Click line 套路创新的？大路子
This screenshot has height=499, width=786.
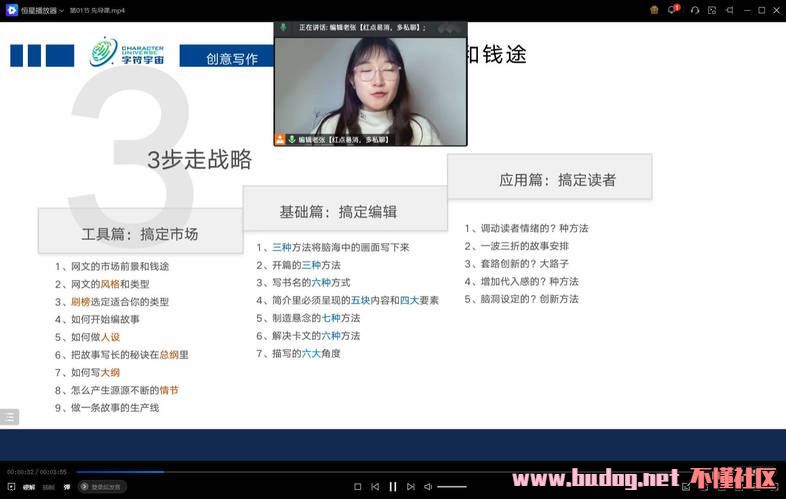point(517,264)
